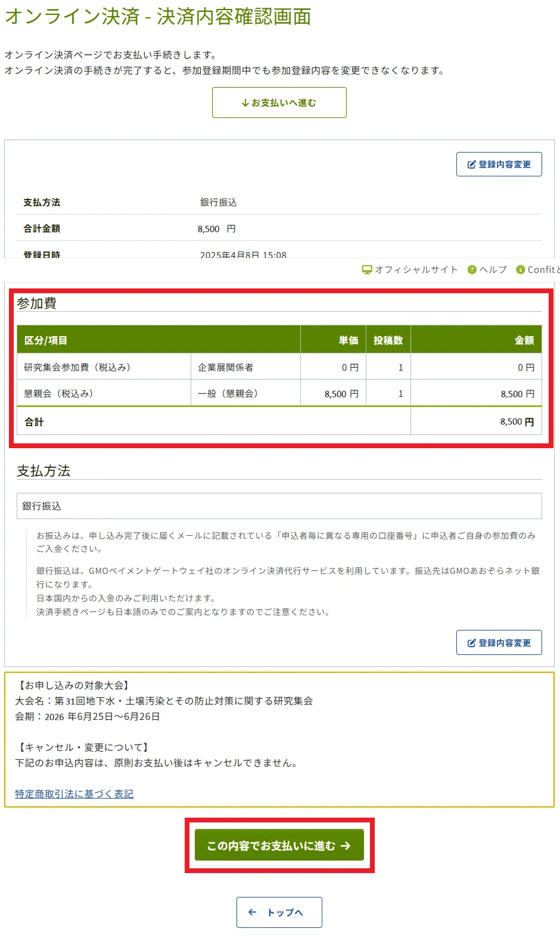The width and height of the screenshot is (560, 944).
Task: Click the monitor icon beside オフィシャルサイト
Action: (x=367, y=269)
